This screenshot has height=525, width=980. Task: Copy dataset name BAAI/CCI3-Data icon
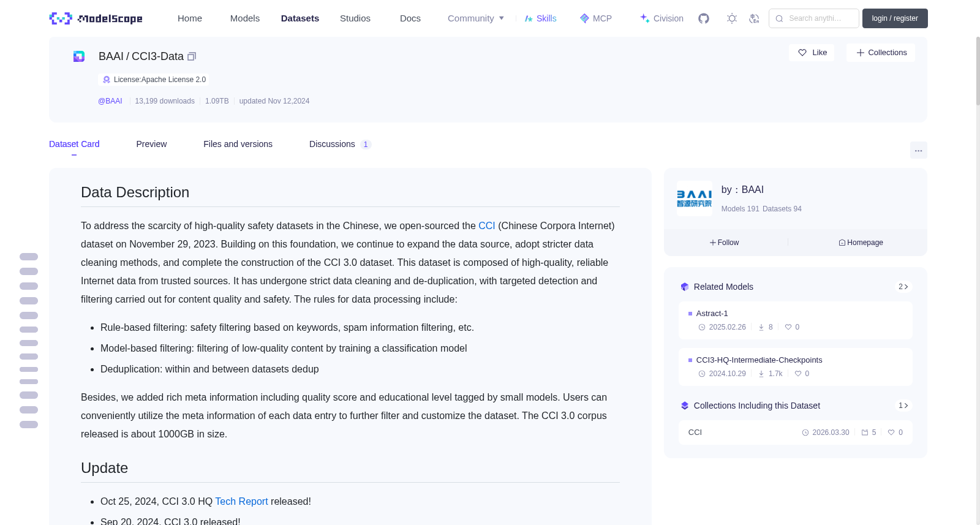[192, 56]
